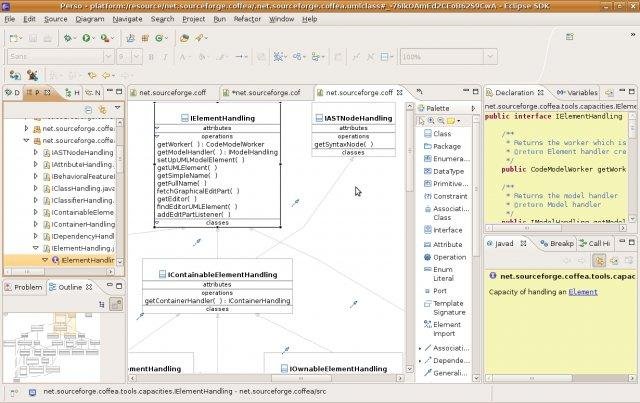The width and height of the screenshot is (640, 403).
Task: Select the Attribute palette tool
Action: point(447,244)
